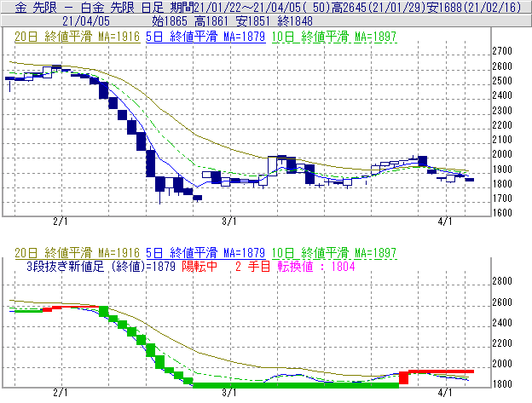Click the lower chart's 20日 終値平滑 MA=1916 label
Screen dimensions: 532x403
click(x=77, y=253)
